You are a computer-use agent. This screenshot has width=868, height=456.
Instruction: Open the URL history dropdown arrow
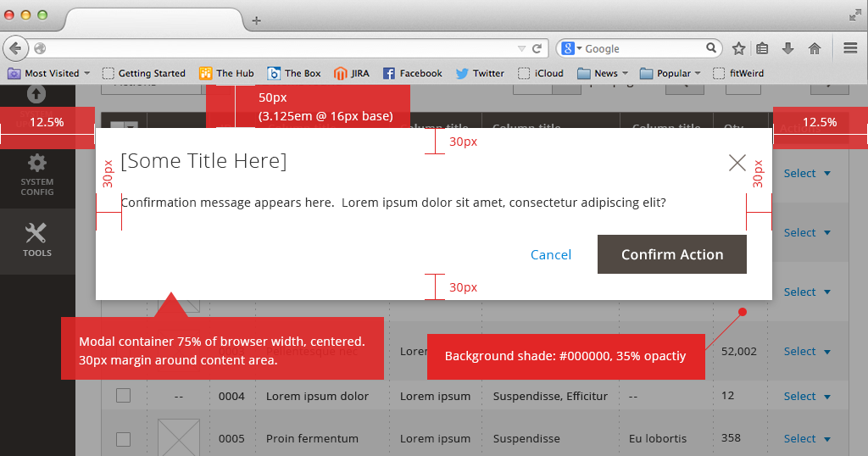(521, 48)
